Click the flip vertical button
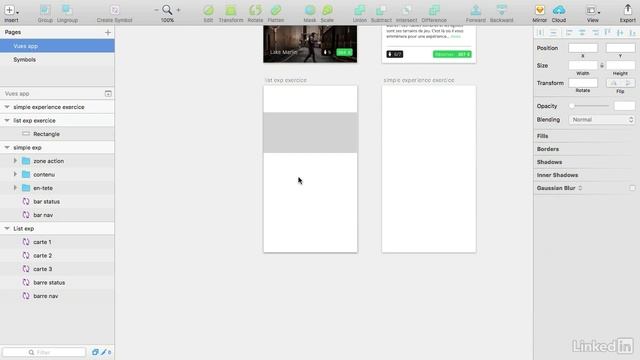Viewport: 640px width, 360px height. [x=628, y=83]
